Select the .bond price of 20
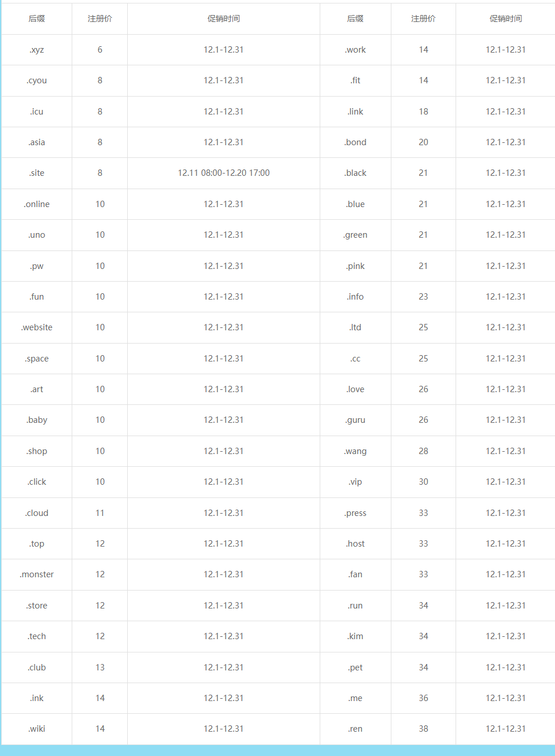555x756 pixels. pyautogui.click(x=424, y=142)
